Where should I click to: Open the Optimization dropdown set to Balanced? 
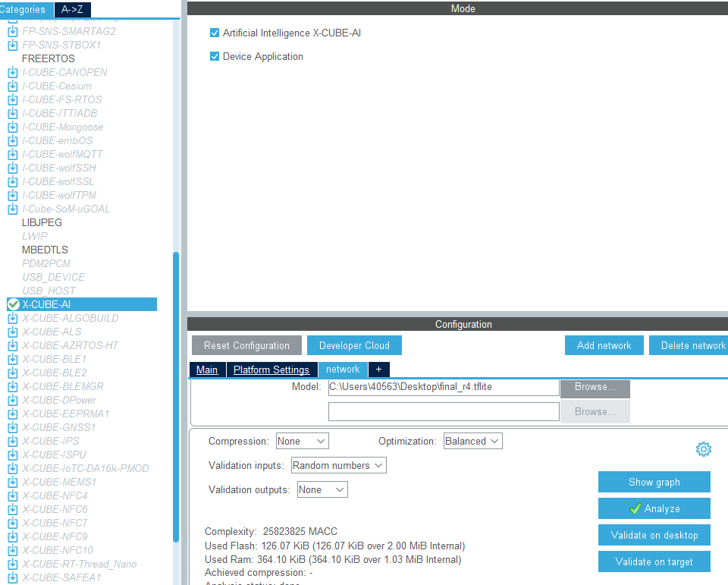pos(472,441)
